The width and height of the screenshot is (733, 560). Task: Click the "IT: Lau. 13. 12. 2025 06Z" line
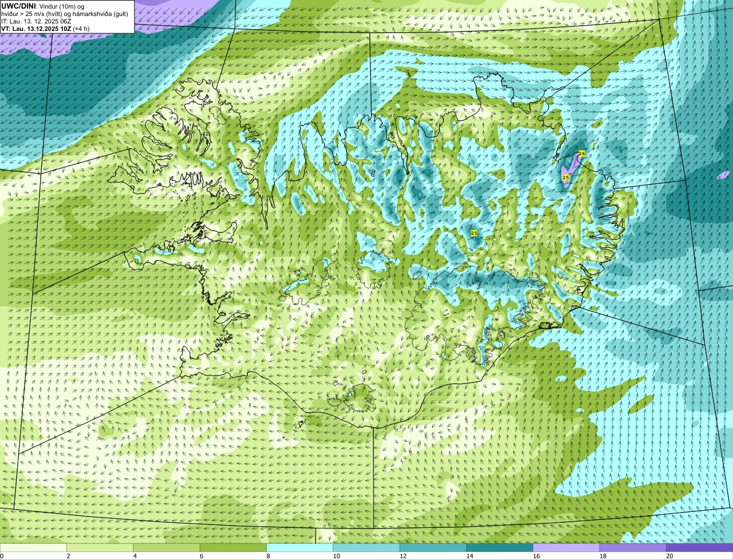[x=36, y=21]
